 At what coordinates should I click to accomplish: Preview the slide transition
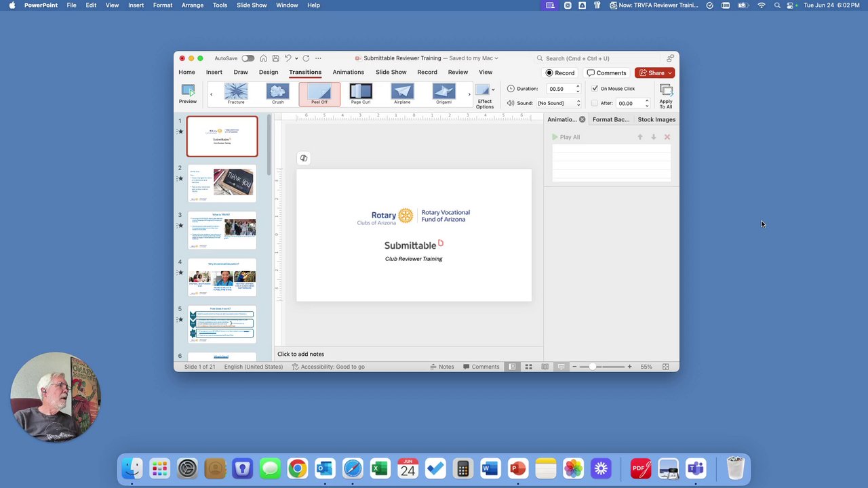pos(188,94)
